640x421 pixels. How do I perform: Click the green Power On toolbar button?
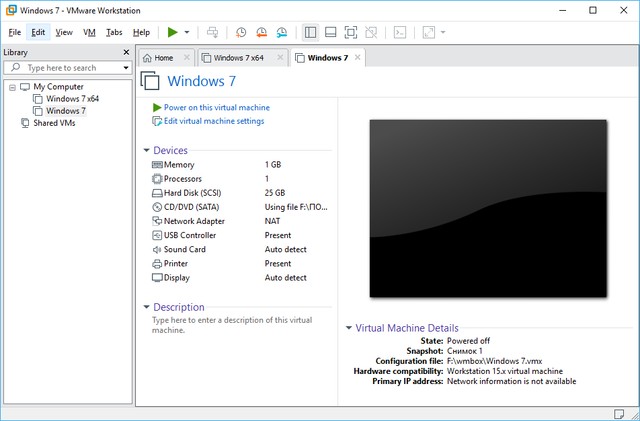(x=172, y=32)
